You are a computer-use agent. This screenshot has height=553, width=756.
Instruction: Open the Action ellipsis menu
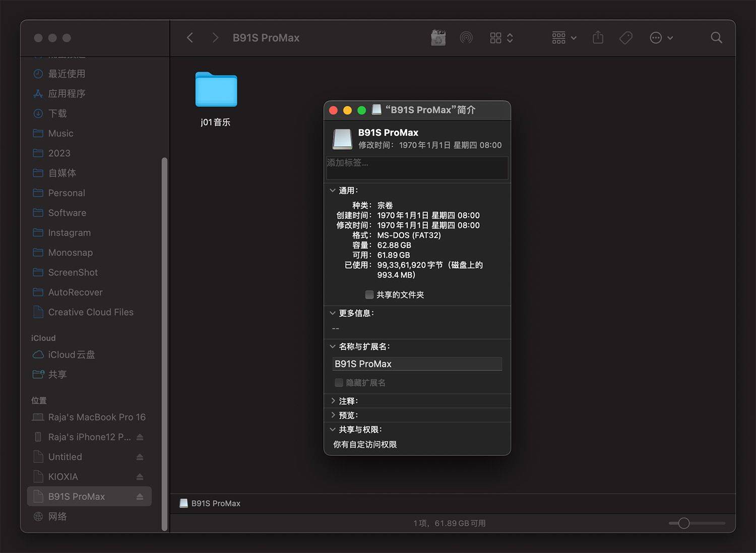661,38
